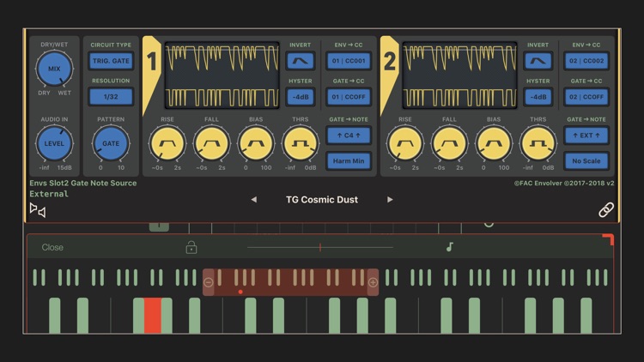644x362 pixels.
Task: Go to previous preset arrow
Action: pyautogui.click(x=254, y=200)
